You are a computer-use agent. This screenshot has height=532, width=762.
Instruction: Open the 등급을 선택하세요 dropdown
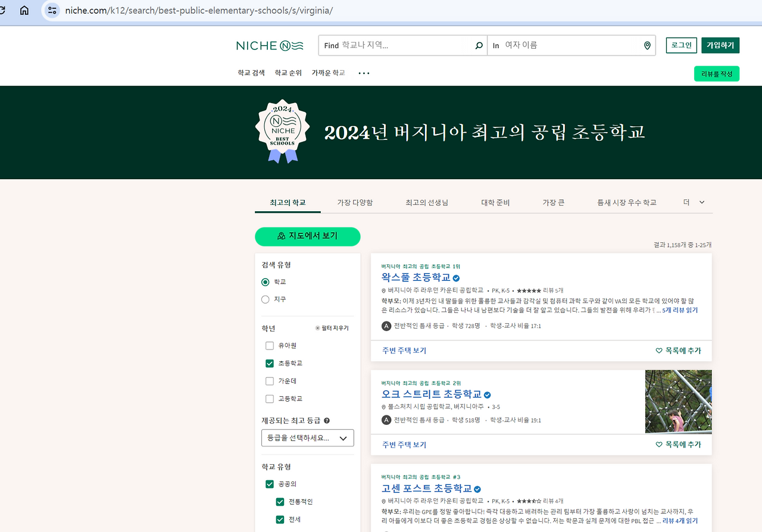308,438
